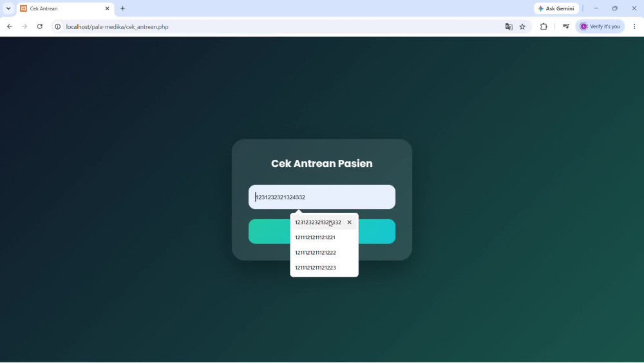
Task: Go forward to the next page
Action: tap(24, 26)
